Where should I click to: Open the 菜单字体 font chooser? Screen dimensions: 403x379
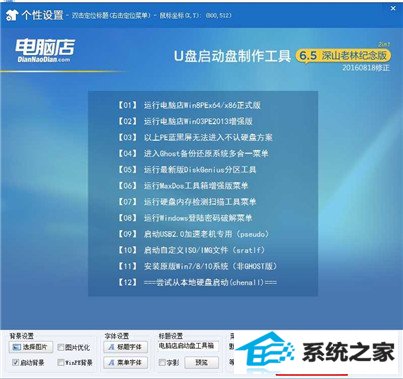pos(126,362)
